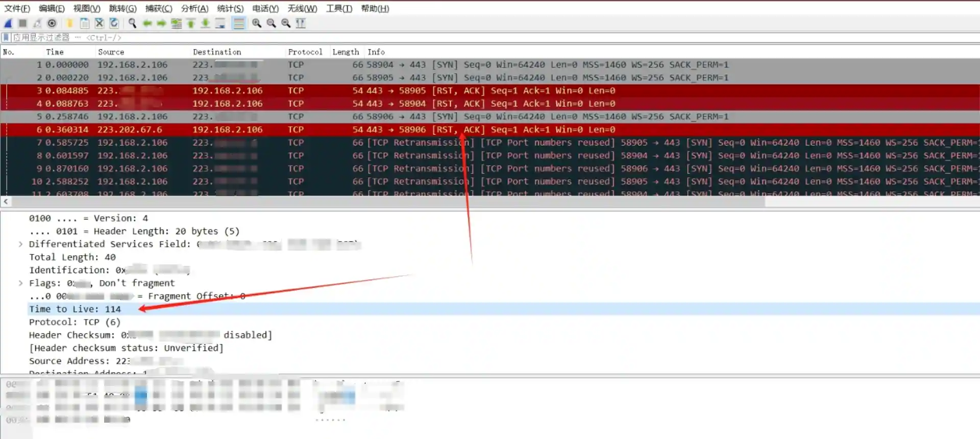The height and width of the screenshot is (439, 980).
Task: Open the 文件(F) menu
Action: (17, 8)
